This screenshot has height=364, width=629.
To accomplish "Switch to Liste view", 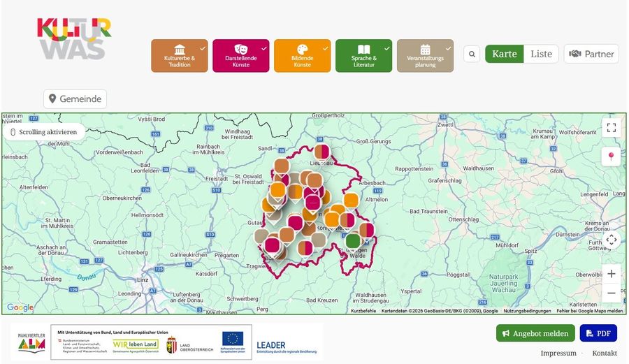I will coord(541,54).
